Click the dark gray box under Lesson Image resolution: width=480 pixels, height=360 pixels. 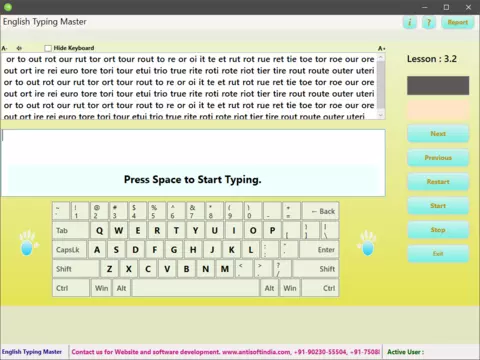pos(438,85)
